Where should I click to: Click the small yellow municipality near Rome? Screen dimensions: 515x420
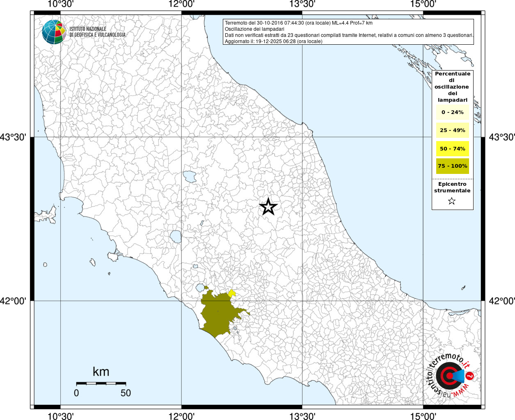pos(232,293)
